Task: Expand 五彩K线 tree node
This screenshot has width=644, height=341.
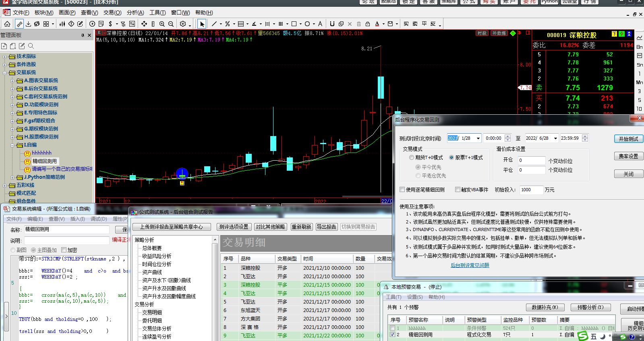Action: pos(4,185)
